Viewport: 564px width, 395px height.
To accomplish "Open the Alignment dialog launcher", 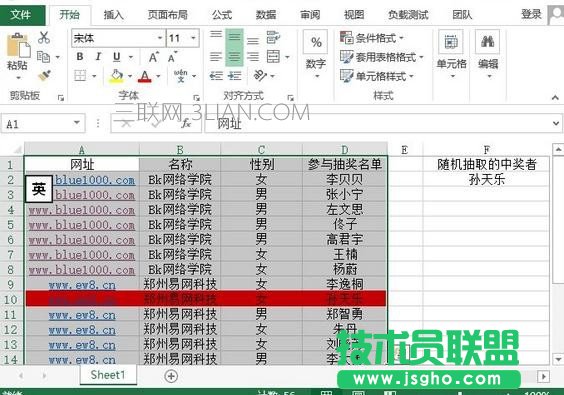I will tap(290, 97).
